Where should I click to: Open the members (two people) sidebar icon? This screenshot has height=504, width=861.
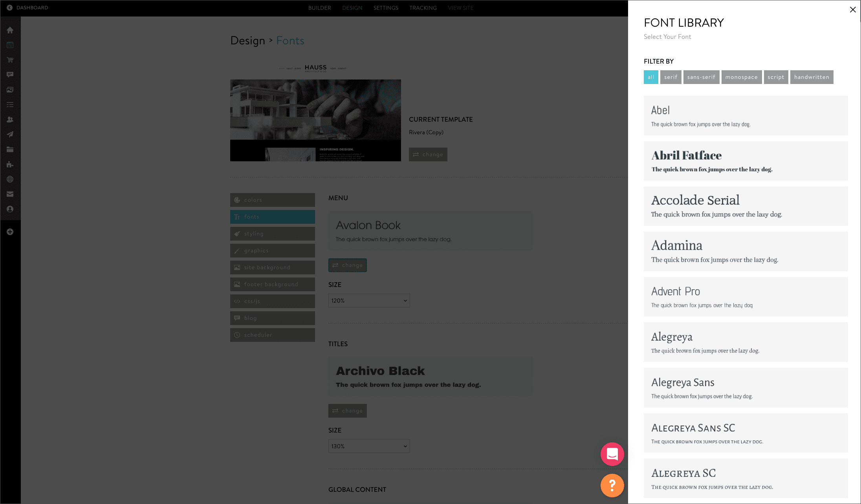tap(10, 120)
